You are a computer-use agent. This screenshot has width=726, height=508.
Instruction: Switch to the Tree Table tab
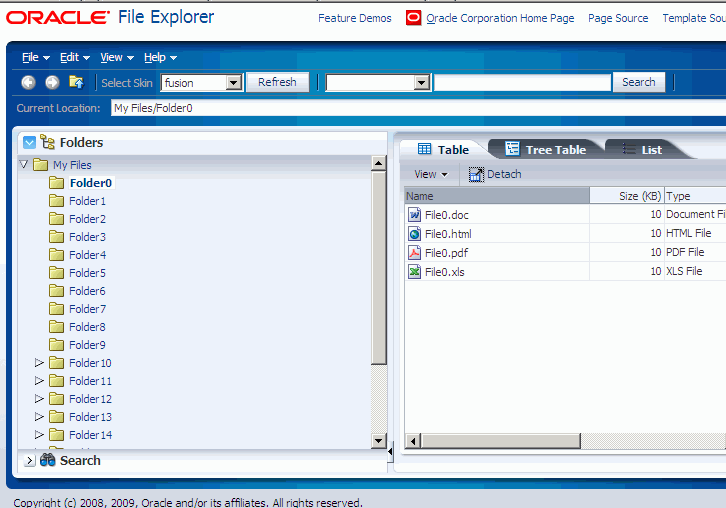(x=546, y=150)
